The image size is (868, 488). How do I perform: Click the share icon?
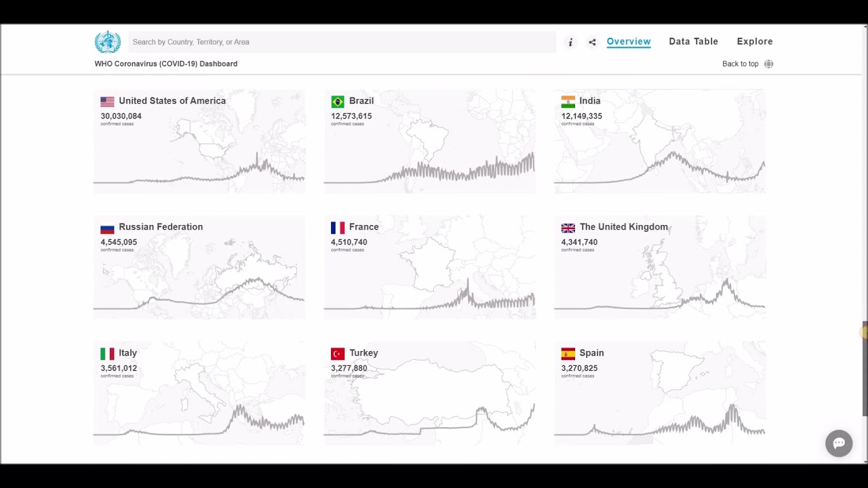[x=592, y=42]
